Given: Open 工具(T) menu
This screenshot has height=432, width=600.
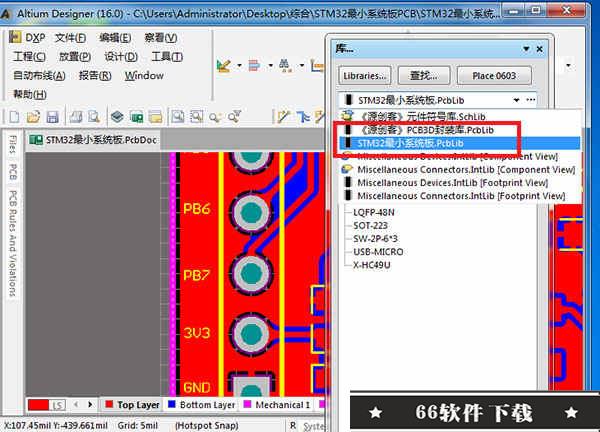Looking at the screenshot, I should (167, 57).
